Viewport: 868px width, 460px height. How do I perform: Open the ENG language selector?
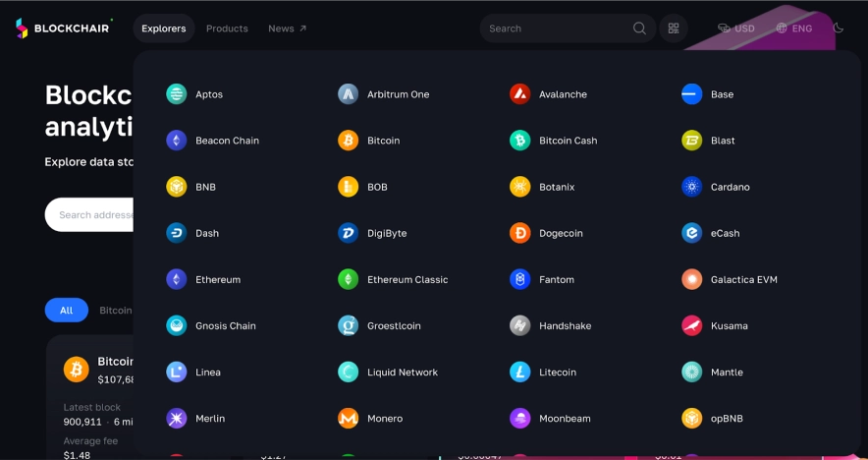tap(794, 29)
